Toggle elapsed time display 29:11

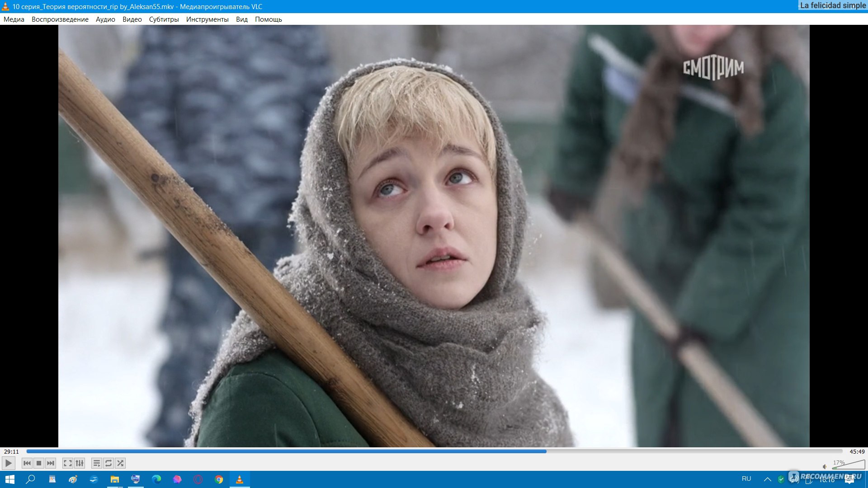pyautogui.click(x=11, y=451)
